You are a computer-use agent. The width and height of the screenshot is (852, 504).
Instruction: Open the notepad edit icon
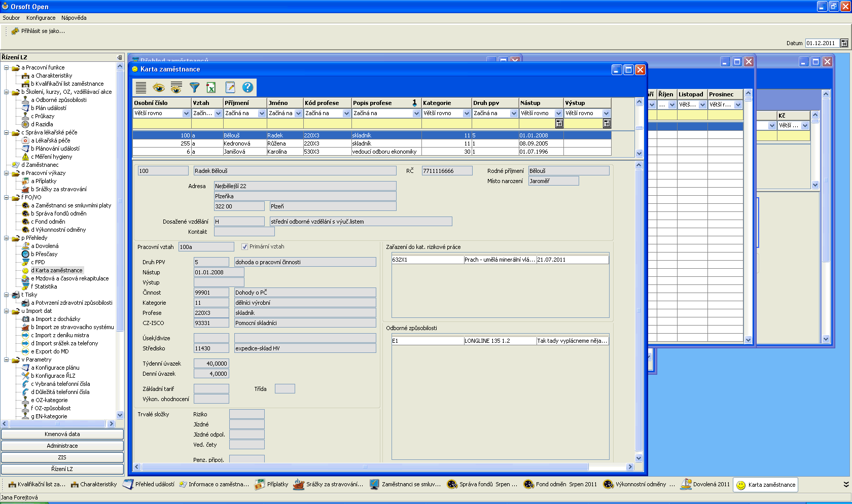pos(230,88)
